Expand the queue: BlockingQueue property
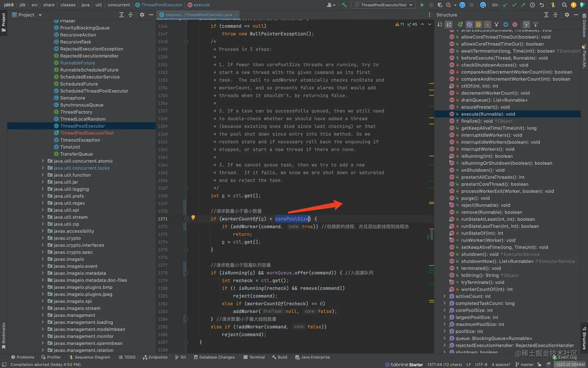 click(444, 338)
